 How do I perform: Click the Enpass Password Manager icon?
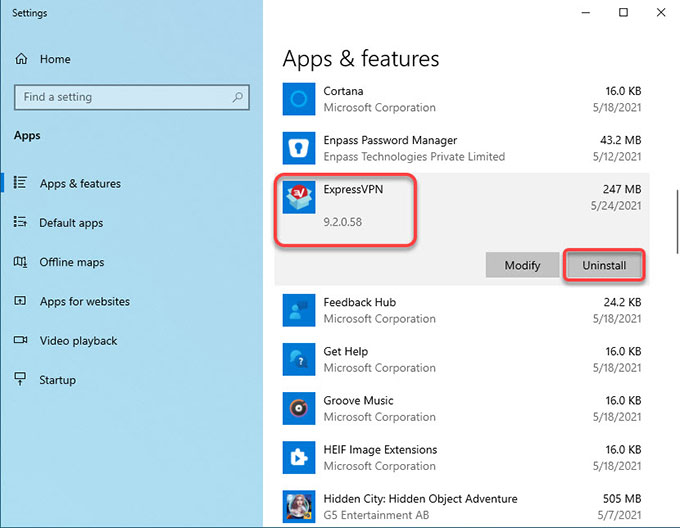pyautogui.click(x=299, y=148)
